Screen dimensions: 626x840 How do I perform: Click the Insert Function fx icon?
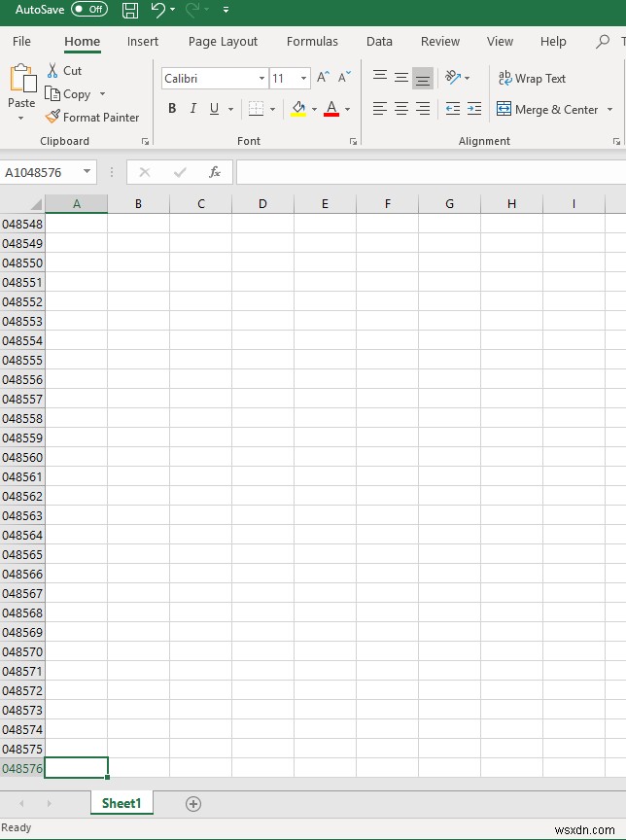click(x=215, y=172)
